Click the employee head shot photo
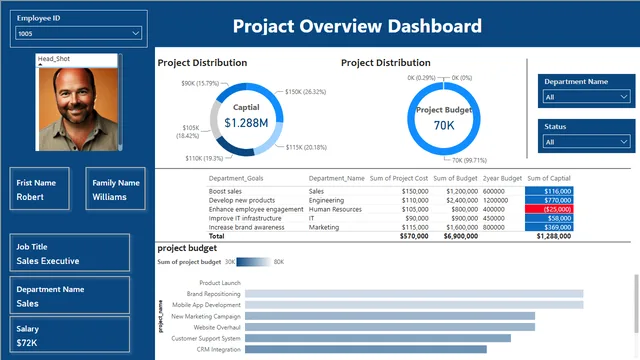 [x=78, y=109]
